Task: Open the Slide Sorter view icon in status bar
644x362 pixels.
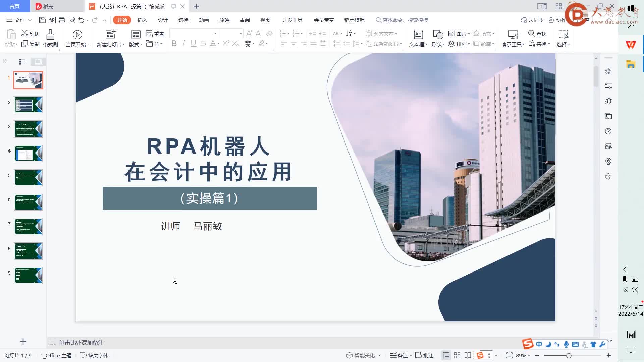Action: pos(457,356)
